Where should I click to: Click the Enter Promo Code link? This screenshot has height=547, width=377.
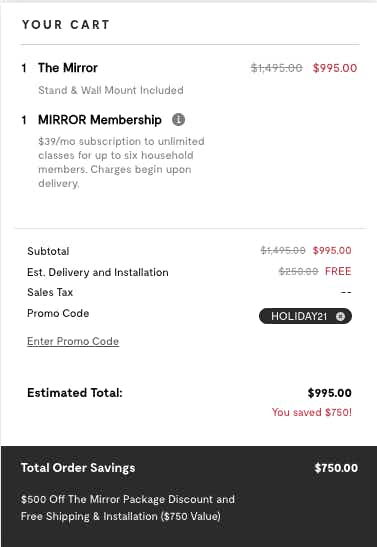click(x=73, y=341)
